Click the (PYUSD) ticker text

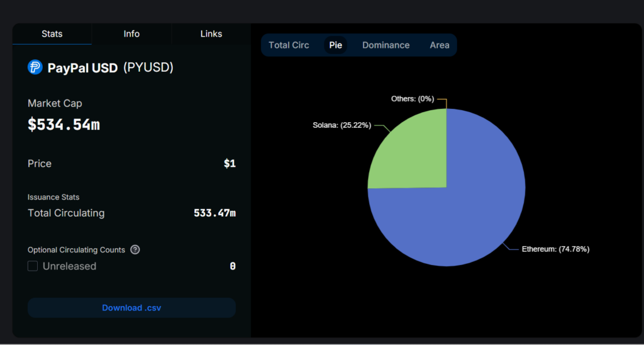[x=148, y=68]
